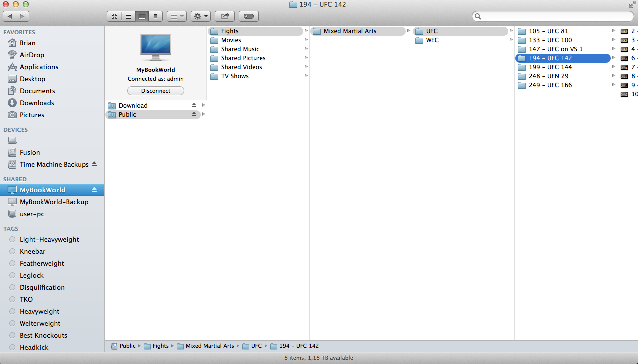638x364 pixels.
Task: Expand the Shared Videos arrow
Action: point(306,67)
